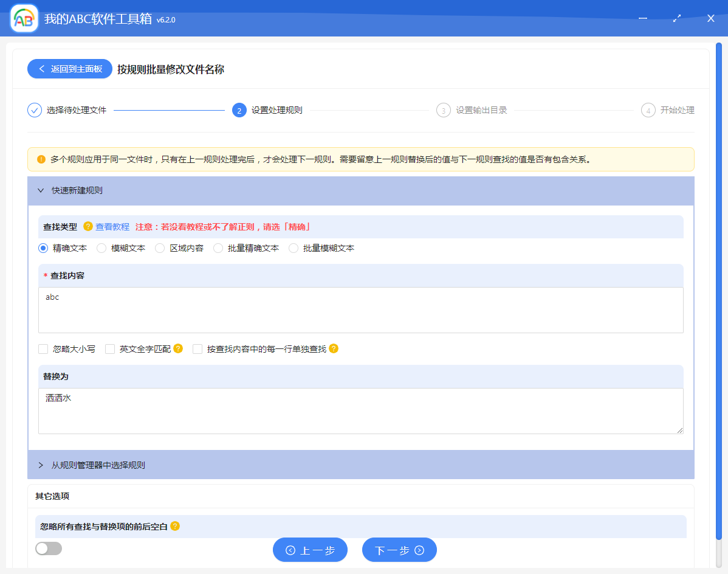Click the restore window icon in title bar
728x574 pixels.
[676, 19]
